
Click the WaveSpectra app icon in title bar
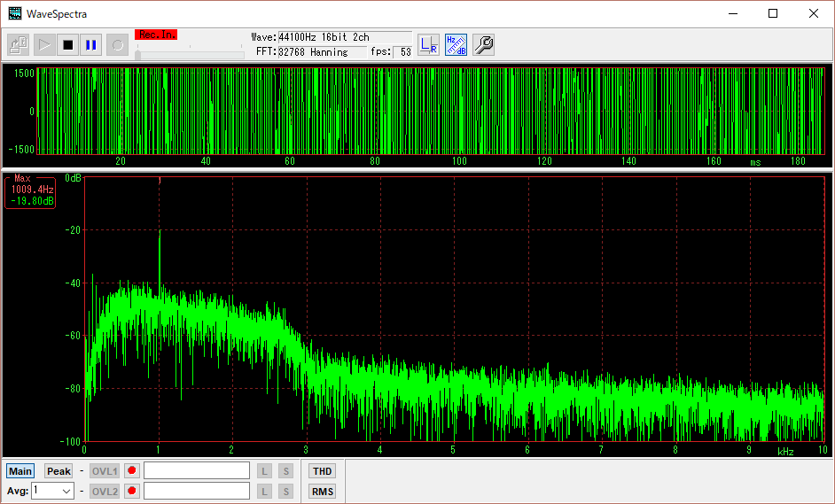click(x=14, y=14)
